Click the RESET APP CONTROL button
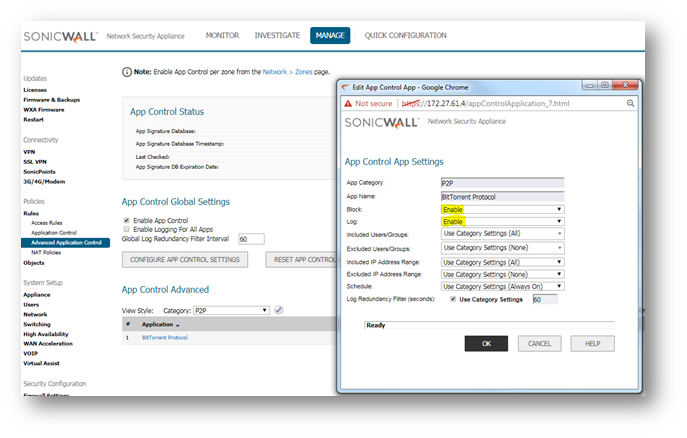The width and height of the screenshot is (687, 438). 301,260
